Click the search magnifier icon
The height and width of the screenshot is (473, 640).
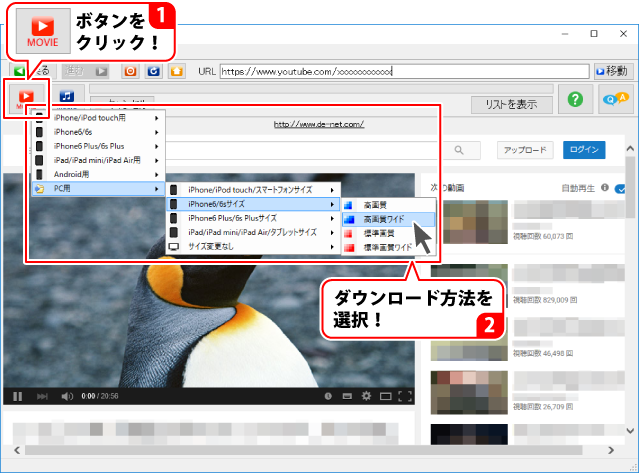[x=459, y=150]
